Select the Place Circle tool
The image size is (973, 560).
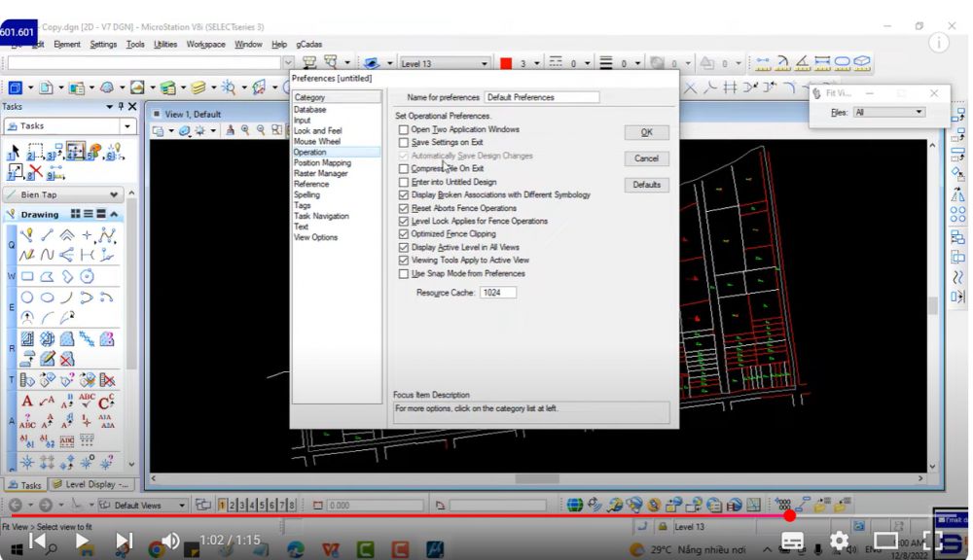pyautogui.click(x=27, y=297)
